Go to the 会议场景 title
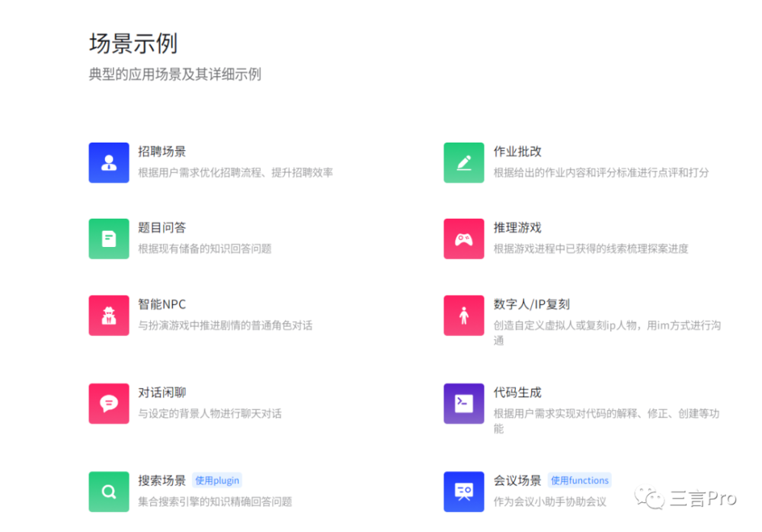 (x=517, y=480)
